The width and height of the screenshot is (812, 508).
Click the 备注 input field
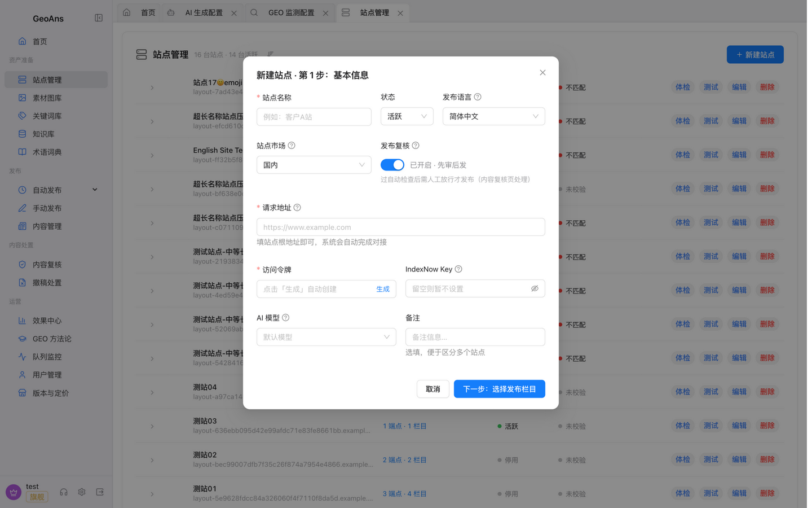coord(475,337)
